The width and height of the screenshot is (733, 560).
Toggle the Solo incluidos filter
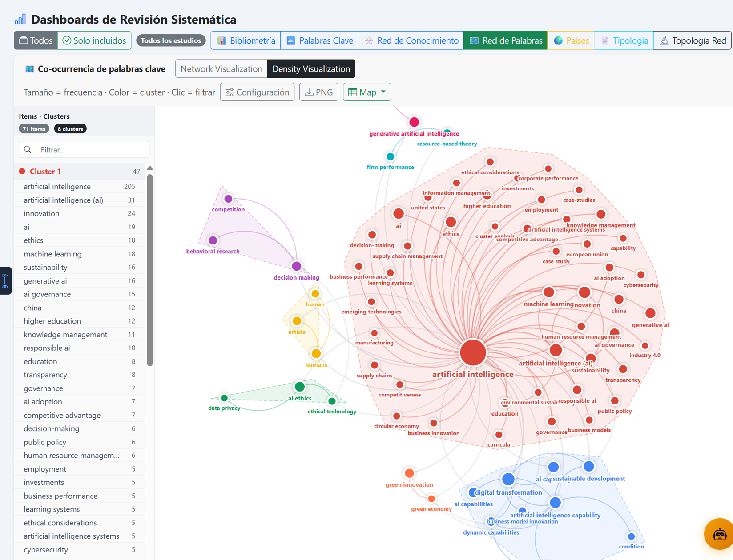tap(94, 40)
